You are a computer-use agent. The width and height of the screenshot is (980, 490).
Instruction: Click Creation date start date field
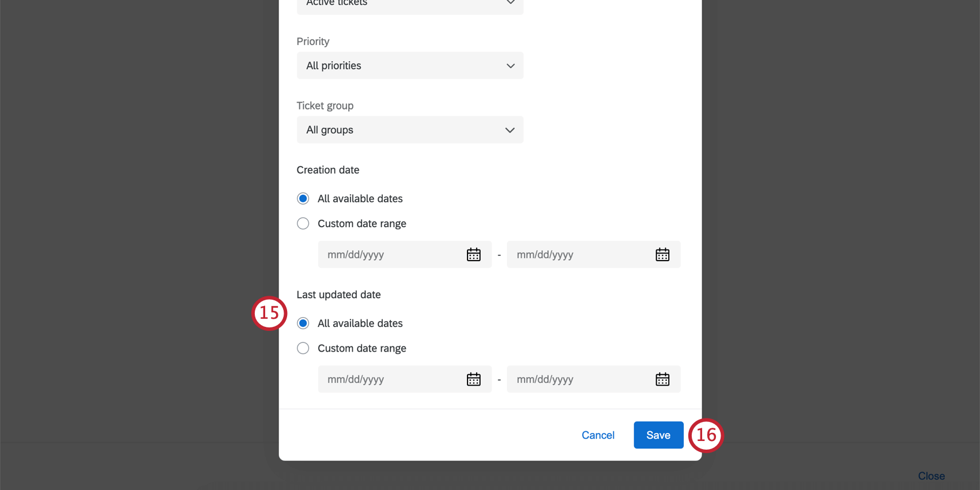(x=392, y=255)
